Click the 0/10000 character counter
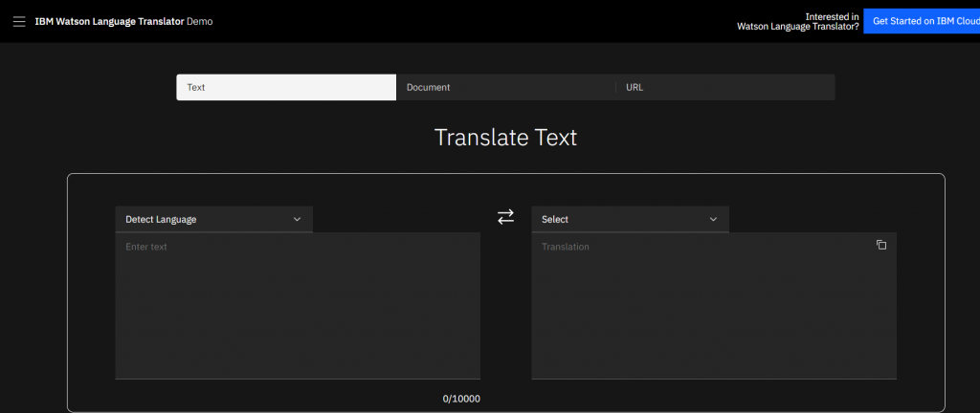Screen dimensions: 980x413 click(460, 399)
